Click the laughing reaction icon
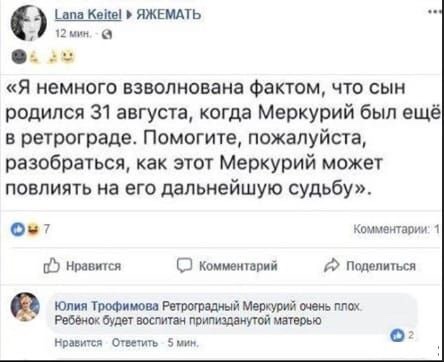This screenshot has width=444, height=362. point(33,229)
